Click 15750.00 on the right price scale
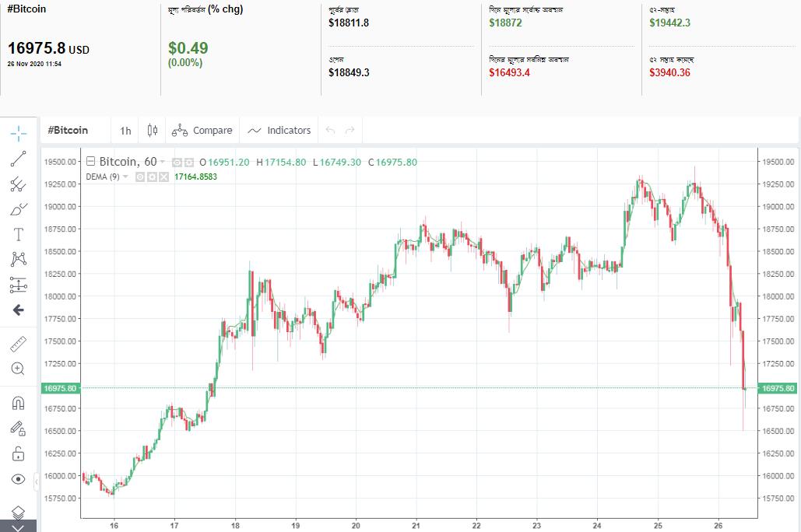801x532 pixels. [778, 499]
